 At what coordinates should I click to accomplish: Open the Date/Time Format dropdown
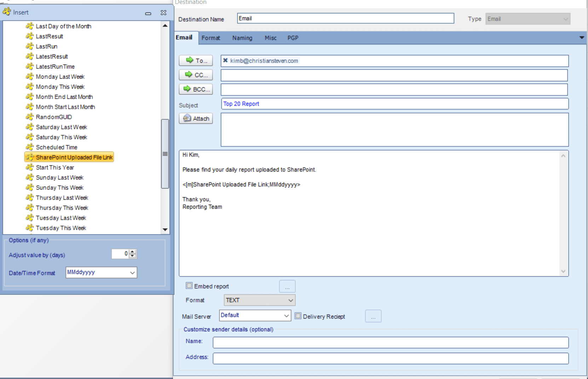point(132,272)
